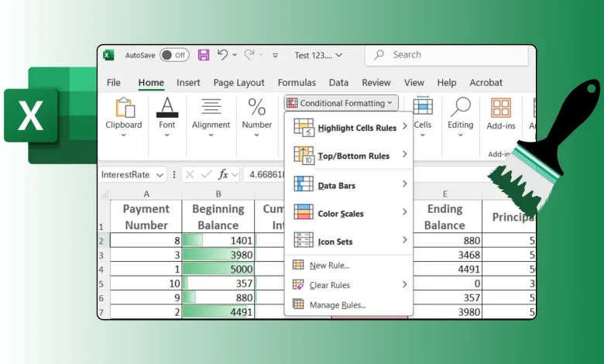604x364 pixels.
Task: Select the Ending Balance cell showing 357
Action: pos(447,297)
